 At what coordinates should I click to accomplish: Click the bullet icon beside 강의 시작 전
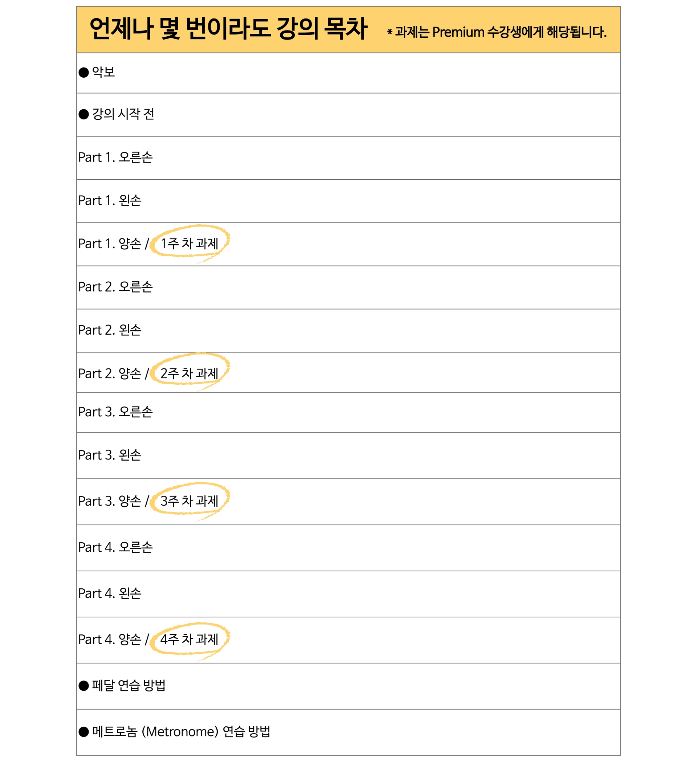[x=83, y=114]
